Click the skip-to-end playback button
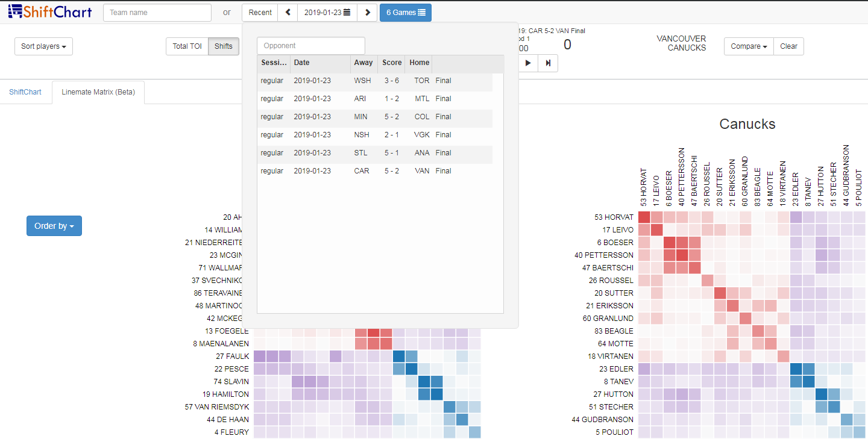This screenshot has width=868, height=439. pyautogui.click(x=548, y=63)
